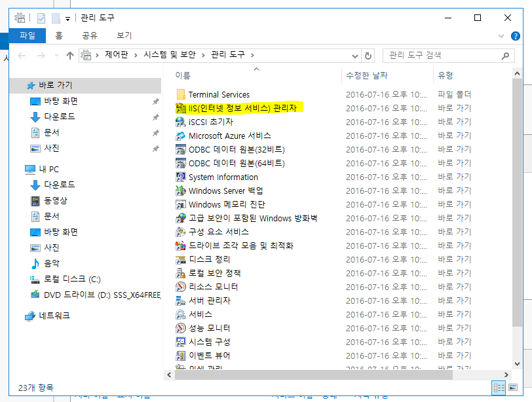The height and width of the screenshot is (402, 532).
Task: Select the 로컬 보안 정책 icon
Action: 181,273
